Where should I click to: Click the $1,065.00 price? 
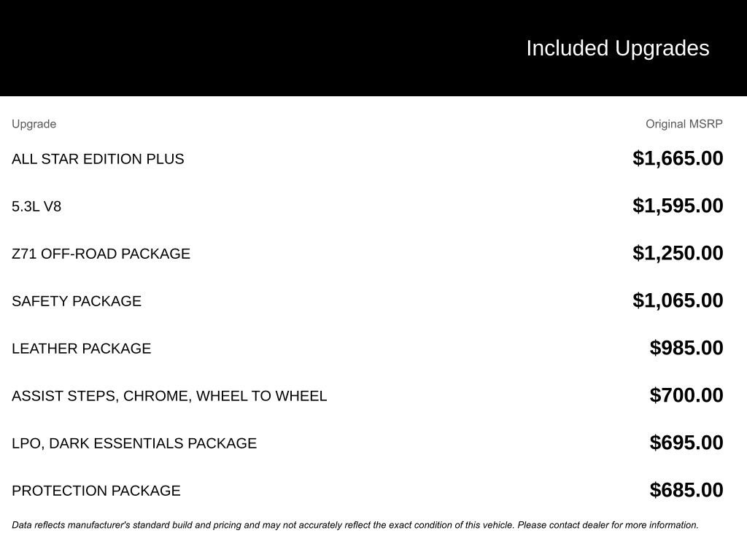click(678, 300)
